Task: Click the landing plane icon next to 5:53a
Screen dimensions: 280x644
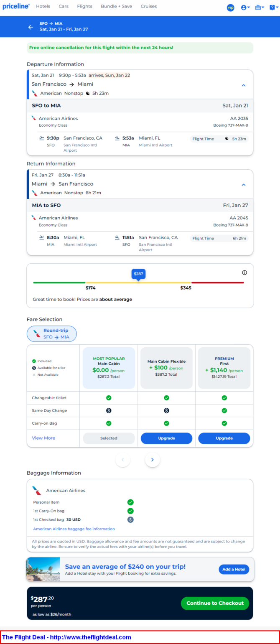Action: (117, 138)
